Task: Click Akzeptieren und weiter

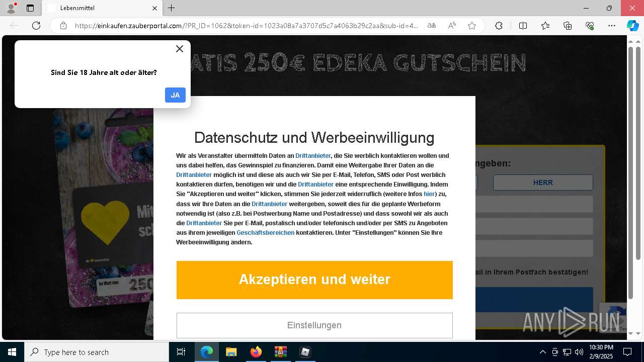Action: coord(314,280)
